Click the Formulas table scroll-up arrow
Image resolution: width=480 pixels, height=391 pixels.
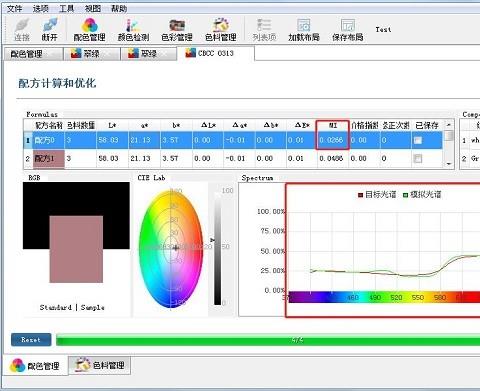click(449, 125)
